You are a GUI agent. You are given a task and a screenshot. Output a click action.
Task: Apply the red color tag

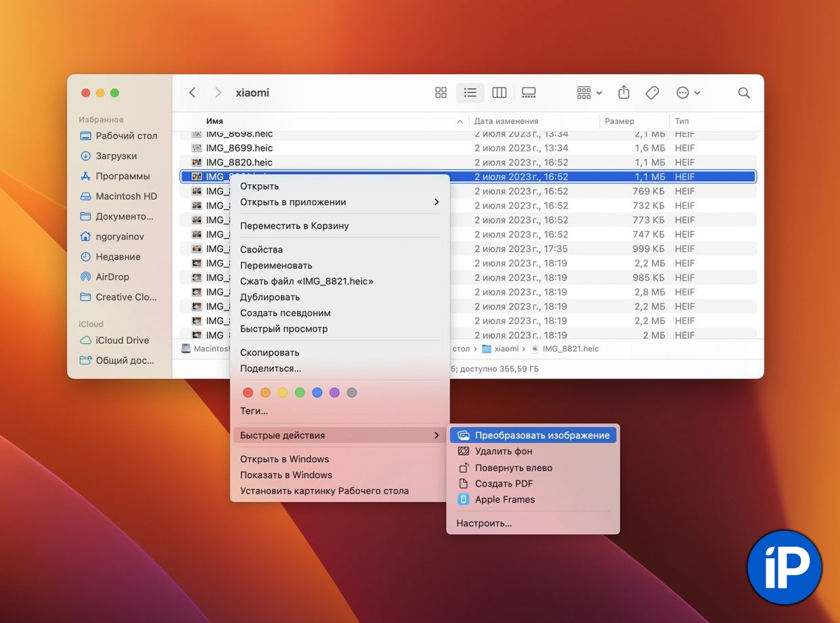pos(248,393)
